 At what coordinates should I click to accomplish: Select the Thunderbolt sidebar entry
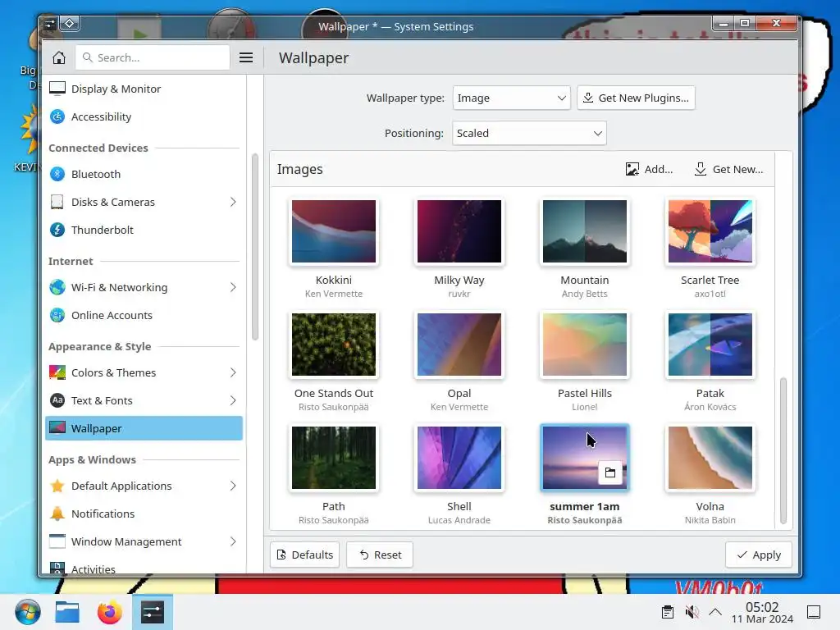point(144,230)
